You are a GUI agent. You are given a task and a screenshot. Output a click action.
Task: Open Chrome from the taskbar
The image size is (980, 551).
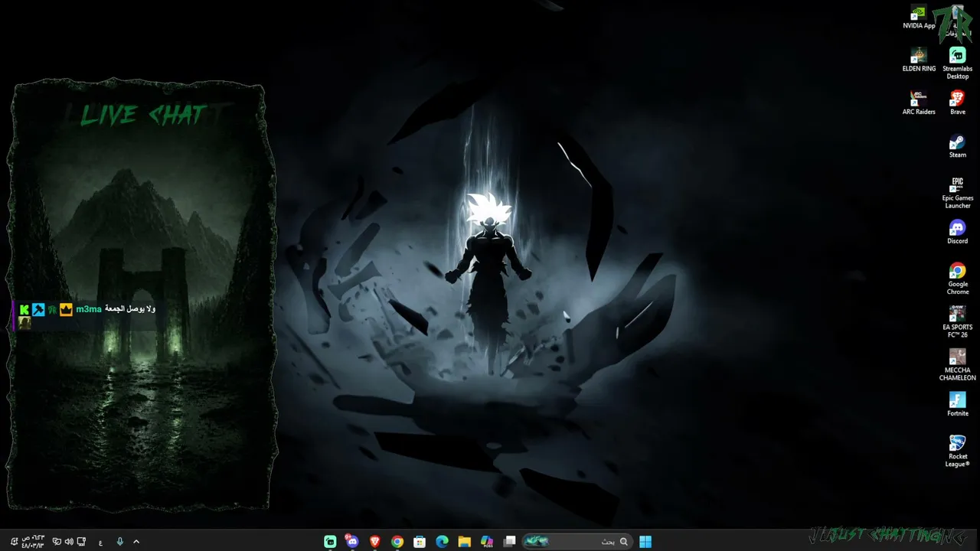(397, 542)
